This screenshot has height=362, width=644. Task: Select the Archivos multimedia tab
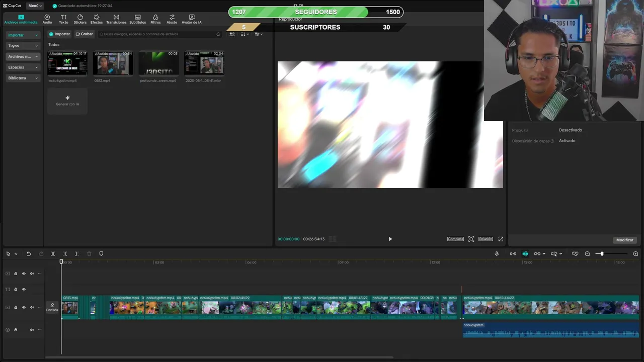[21, 19]
